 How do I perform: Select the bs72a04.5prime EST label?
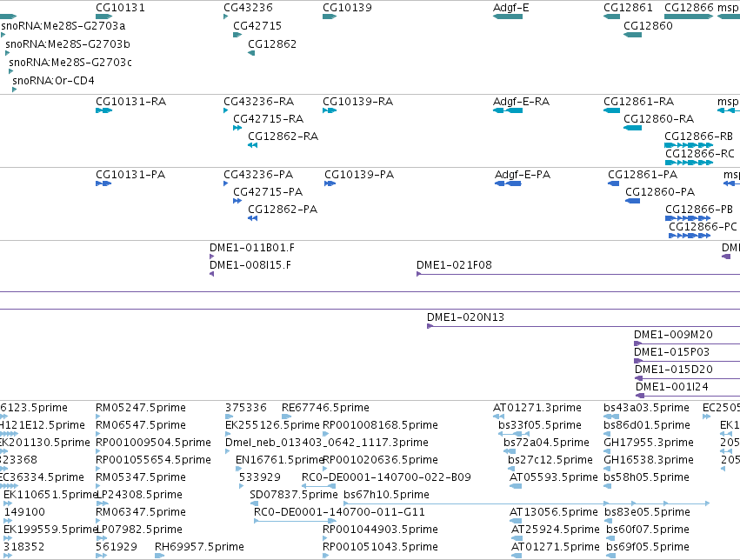point(546,443)
